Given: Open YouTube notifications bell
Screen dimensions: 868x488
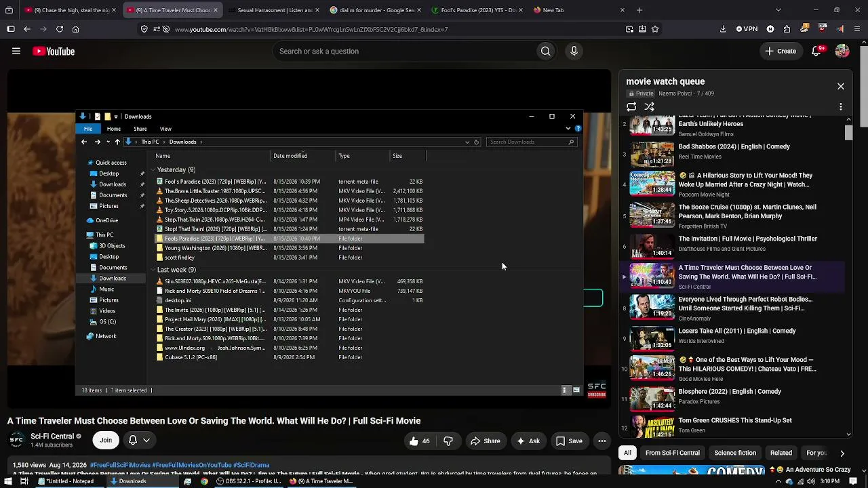Looking at the screenshot, I should [x=816, y=52].
